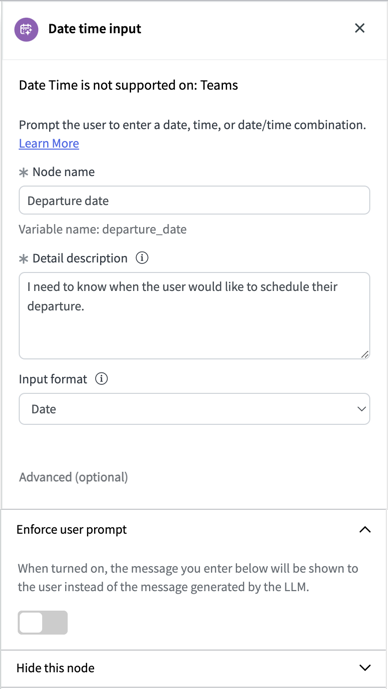Image resolution: width=389 pixels, height=689 pixels.
Task: Click the 'Prompt the user to enter a date' description
Action: pos(192,125)
